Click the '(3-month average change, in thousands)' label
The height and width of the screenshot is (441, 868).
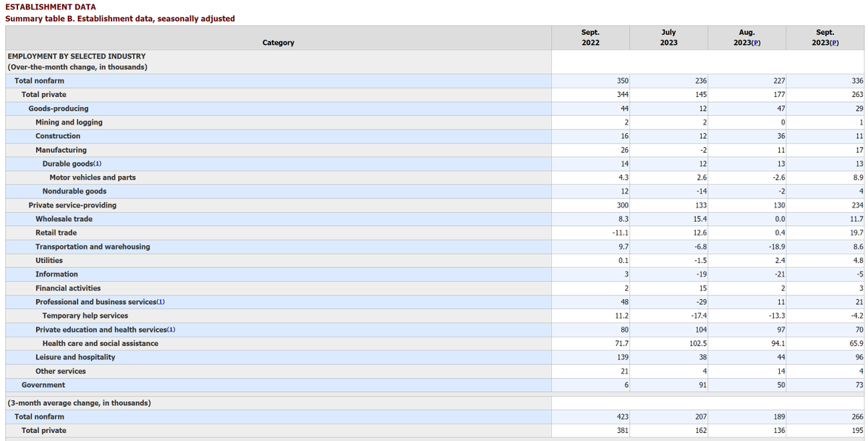point(80,403)
